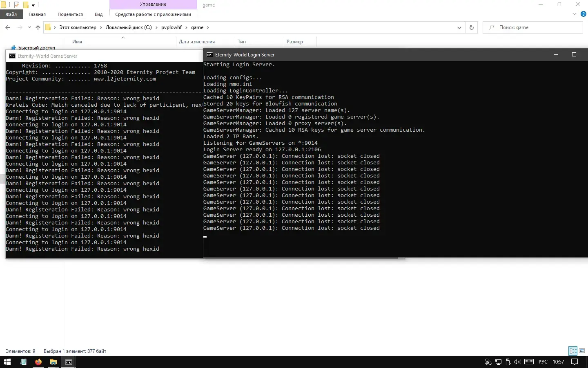Viewport: 588px width, 368px height.
Task: Expand chevron after pvplowhf breadcrumb
Action: click(186, 27)
